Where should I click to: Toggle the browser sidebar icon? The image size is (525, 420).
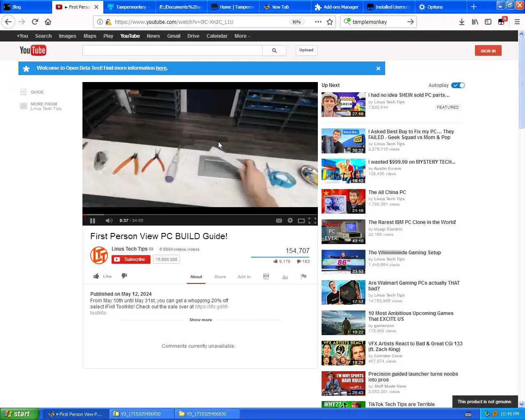[488, 22]
